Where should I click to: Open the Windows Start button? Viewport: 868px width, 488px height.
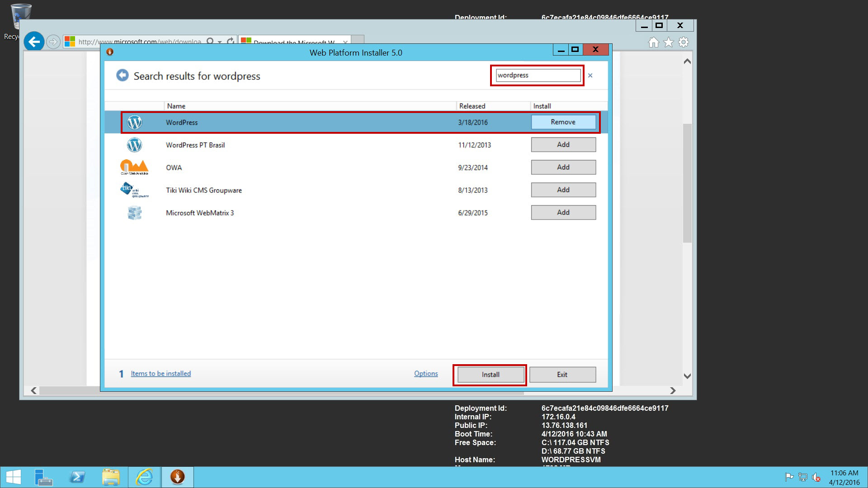[x=13, y=477]
